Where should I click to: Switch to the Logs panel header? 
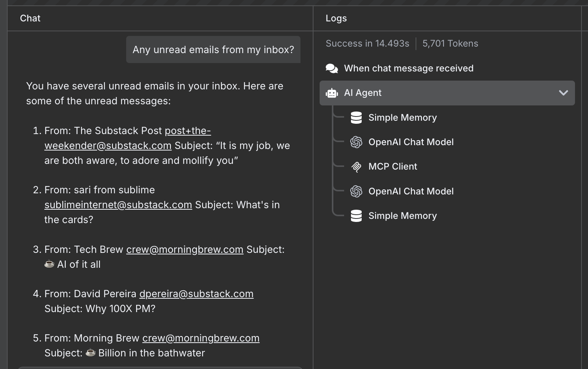[x=336, y=18]
